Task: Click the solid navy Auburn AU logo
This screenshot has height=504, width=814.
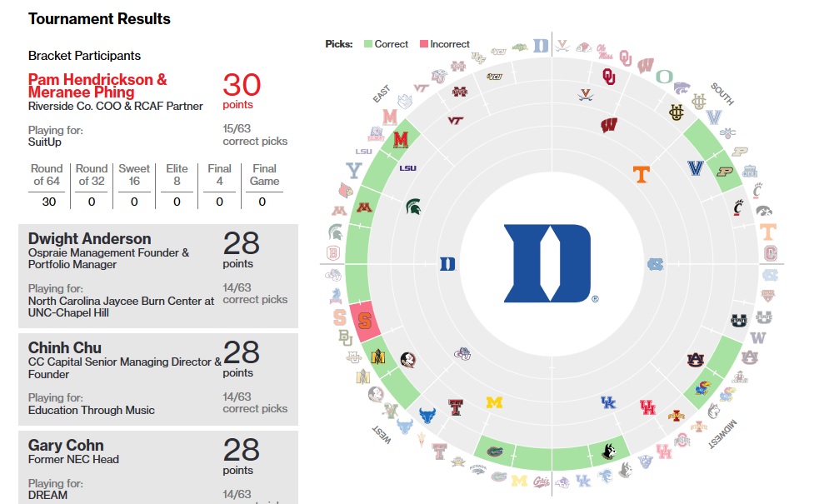Action: [695, 360]
